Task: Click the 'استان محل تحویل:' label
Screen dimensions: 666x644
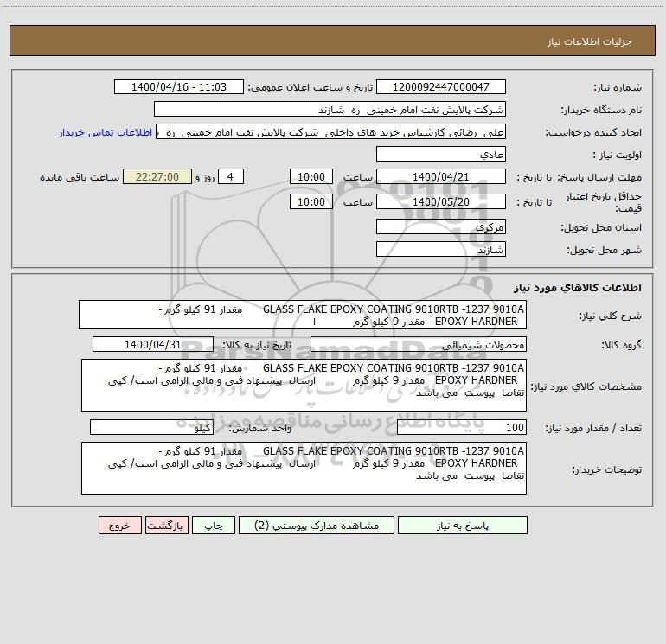Action: [601, 227]
